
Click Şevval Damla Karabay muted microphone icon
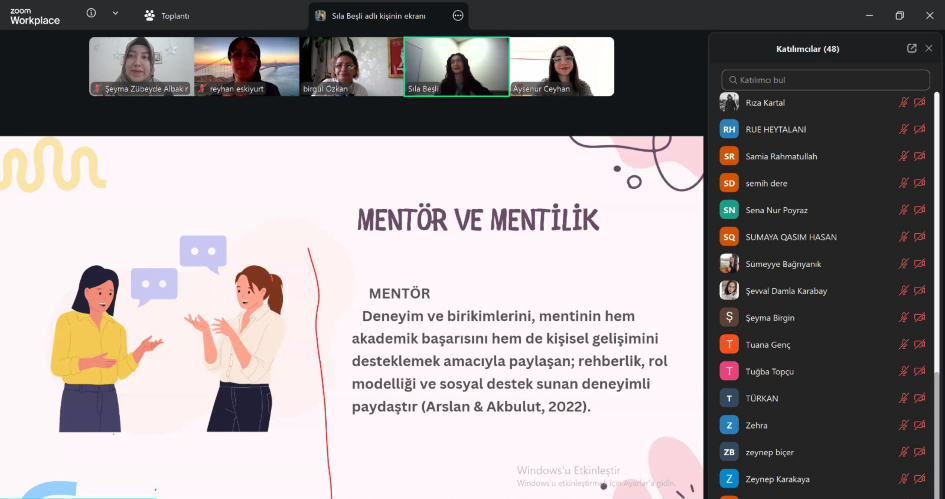tap(903, 290)
